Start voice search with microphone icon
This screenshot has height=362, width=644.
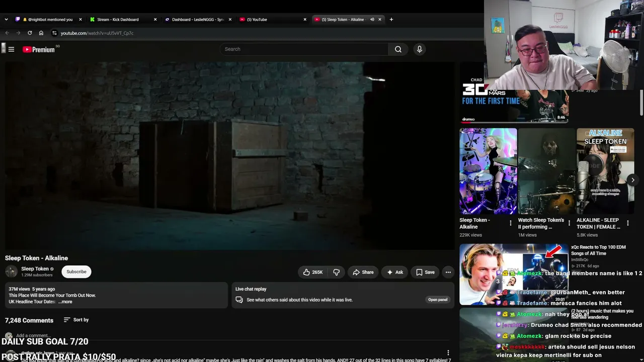tap(419, 49)
